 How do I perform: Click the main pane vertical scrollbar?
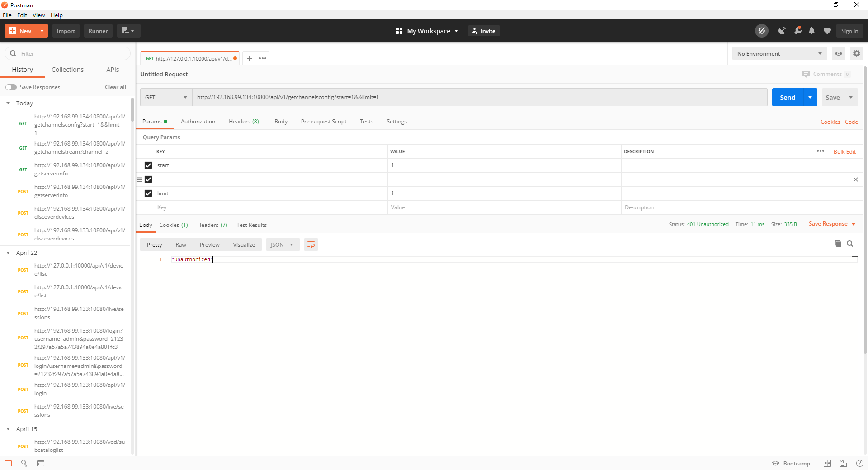tap(865, 210)
